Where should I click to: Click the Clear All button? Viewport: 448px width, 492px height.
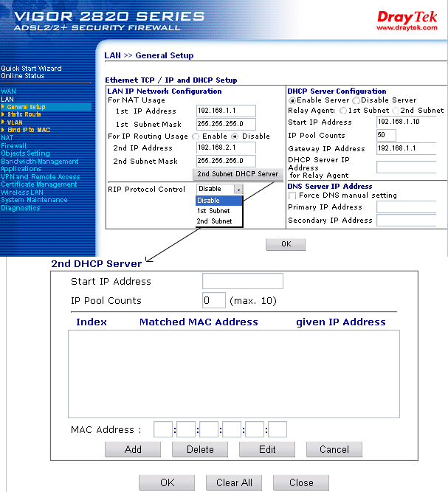[234, 482]
